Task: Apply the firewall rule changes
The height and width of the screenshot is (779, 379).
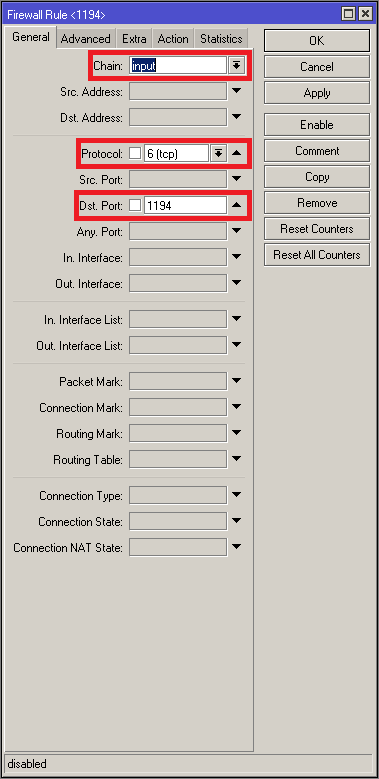Action: (x=317, y=93)
